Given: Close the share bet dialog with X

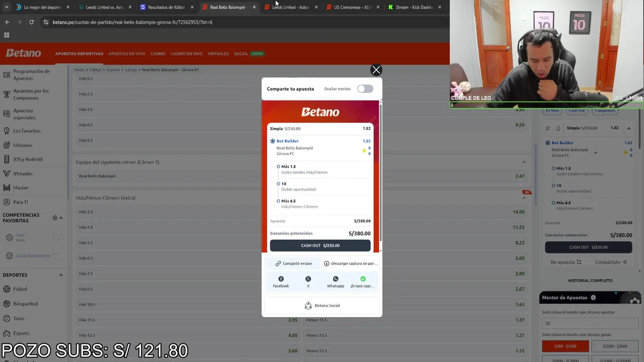Looking at the screenshot, I should (x=376, y=70).
